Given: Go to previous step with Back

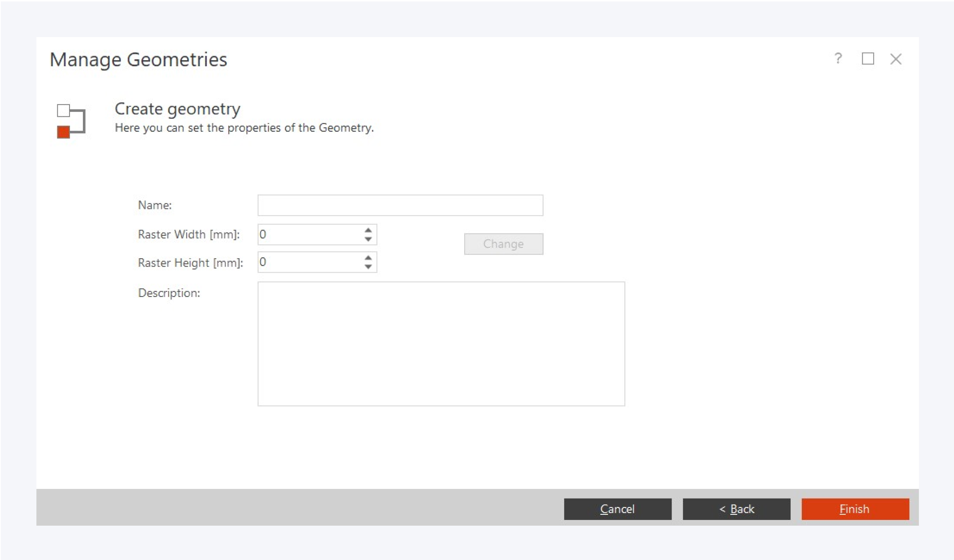Looking at the screenshot, I should click(x=736, y=509).
